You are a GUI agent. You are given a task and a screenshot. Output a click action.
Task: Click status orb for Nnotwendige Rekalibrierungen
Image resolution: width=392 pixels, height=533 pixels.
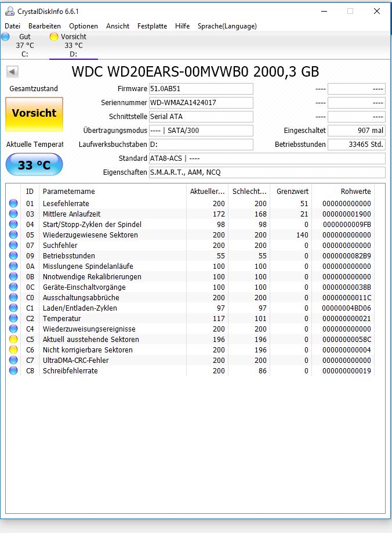(x=13, y=276)
